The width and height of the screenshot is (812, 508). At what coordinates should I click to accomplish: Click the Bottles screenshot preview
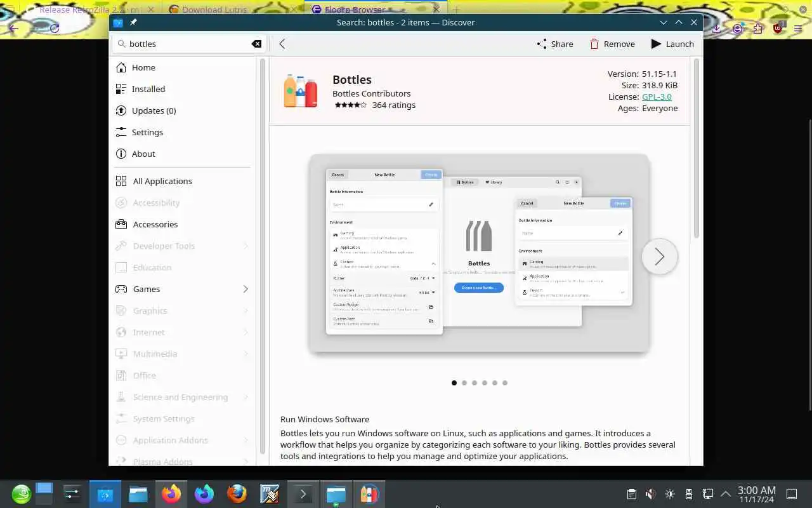479,253
